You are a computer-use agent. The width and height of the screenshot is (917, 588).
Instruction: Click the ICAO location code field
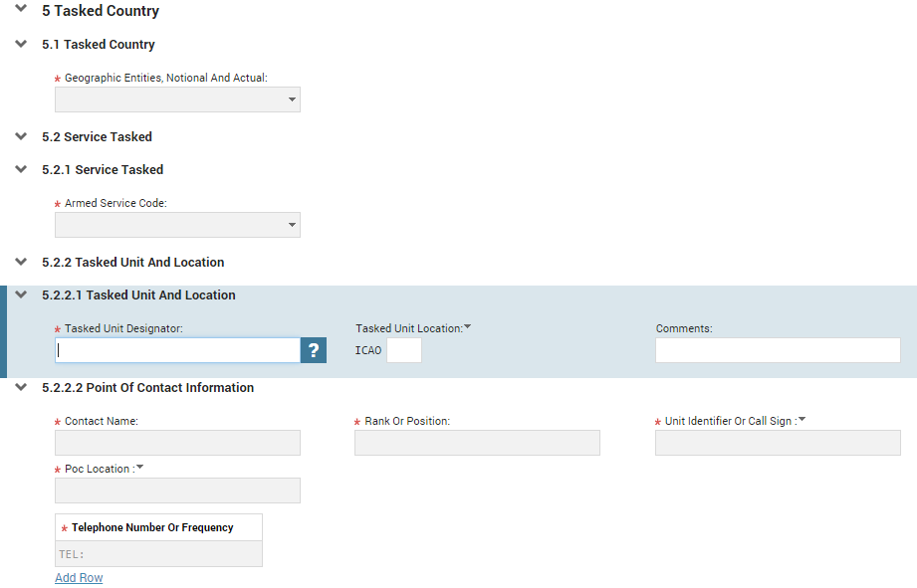point(404,350)
